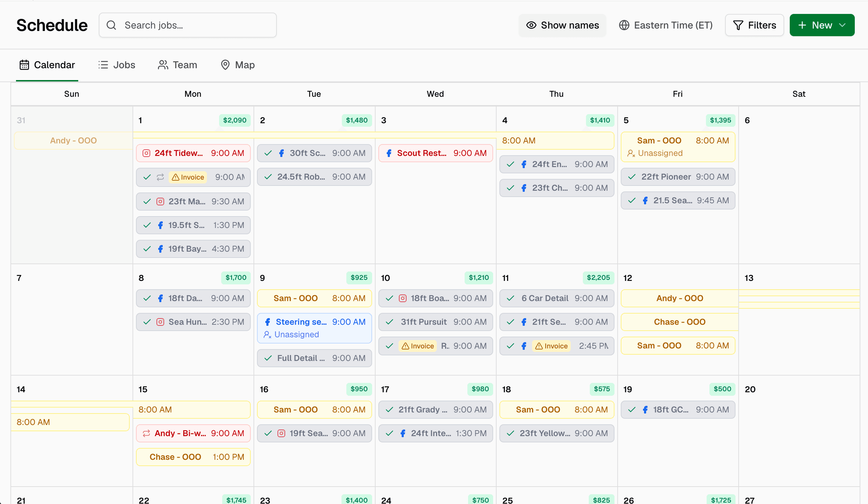Screen dimensions: 868x504
Task: Click Chase - OOO 1:00 PM block
Action: tap(193, 457)
